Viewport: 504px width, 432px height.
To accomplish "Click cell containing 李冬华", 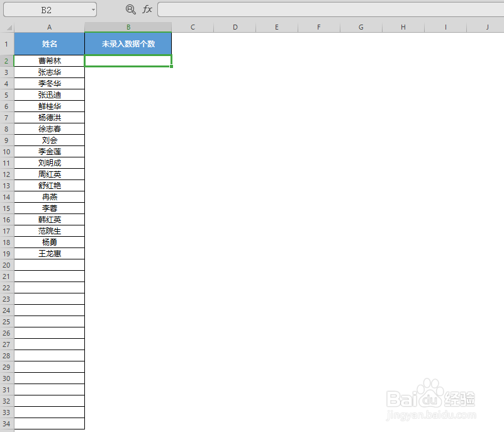I will 49,84.
